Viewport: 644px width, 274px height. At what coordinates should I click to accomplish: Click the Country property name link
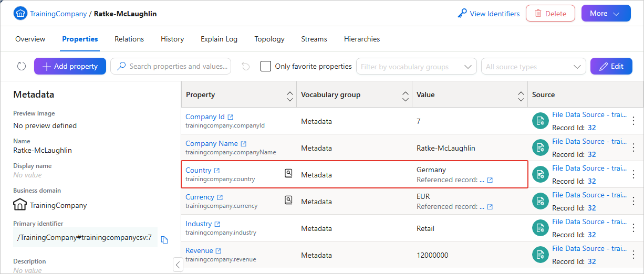click(x=198, y=170)
